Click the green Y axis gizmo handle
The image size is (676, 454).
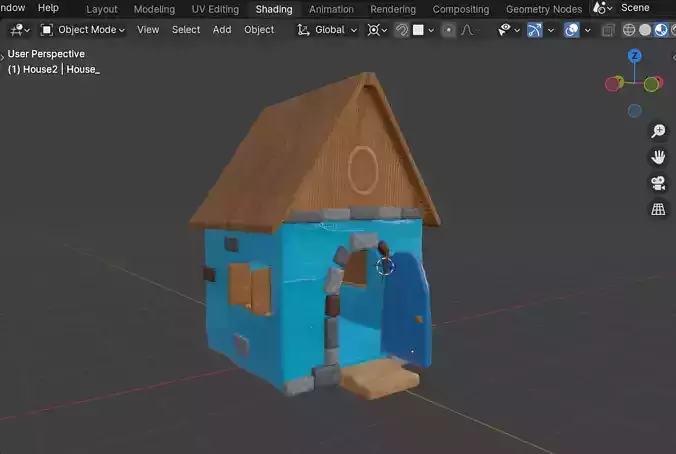point(651,85)
